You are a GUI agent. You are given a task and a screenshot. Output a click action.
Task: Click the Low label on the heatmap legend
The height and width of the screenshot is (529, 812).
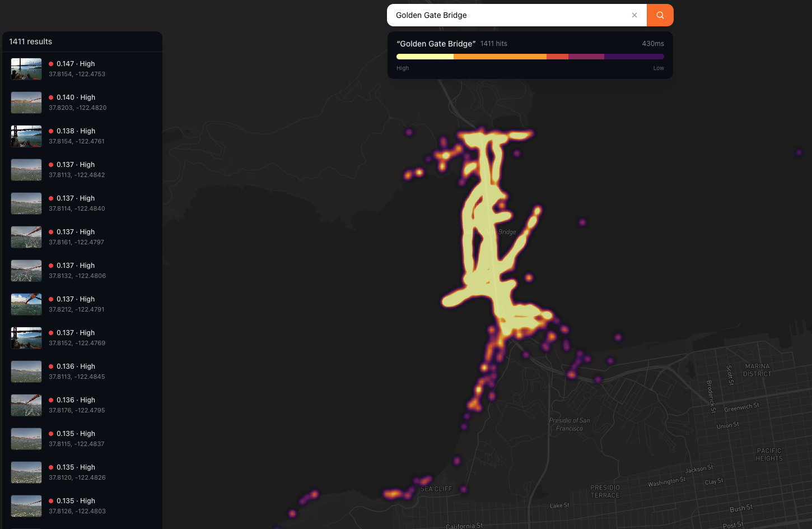pos(658,68)
